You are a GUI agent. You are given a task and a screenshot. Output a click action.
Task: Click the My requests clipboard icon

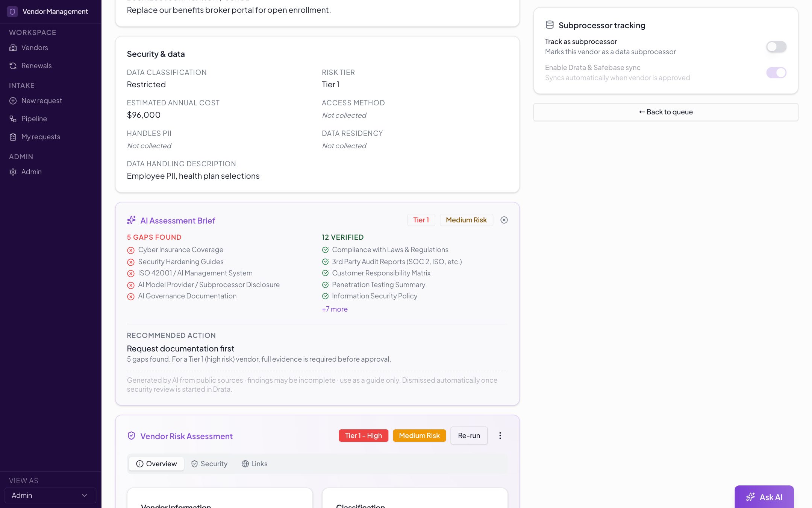tap(13, 137)
